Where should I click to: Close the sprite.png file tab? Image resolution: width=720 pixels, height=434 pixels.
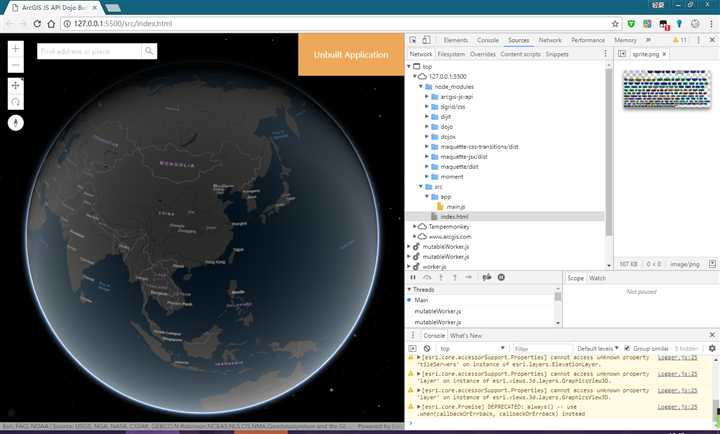[x=664, y=54]
